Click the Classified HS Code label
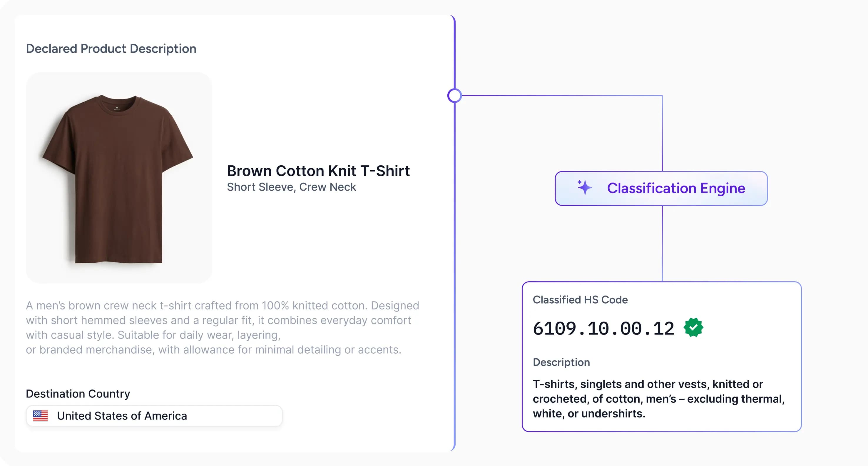The image size is (868, 466). point(580,299)
